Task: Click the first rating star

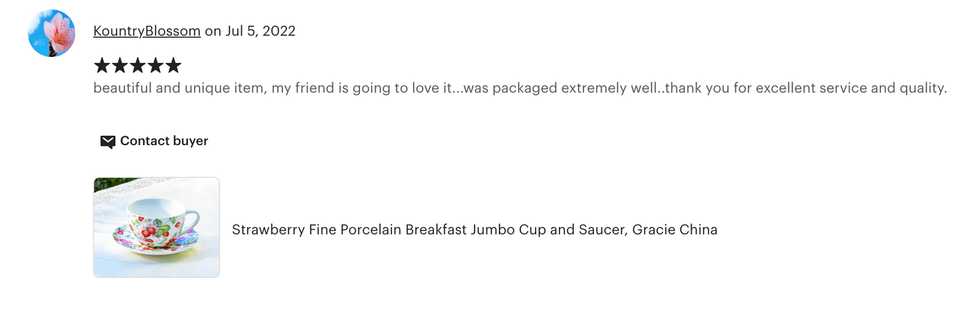Action: click(x=102, y=66)
